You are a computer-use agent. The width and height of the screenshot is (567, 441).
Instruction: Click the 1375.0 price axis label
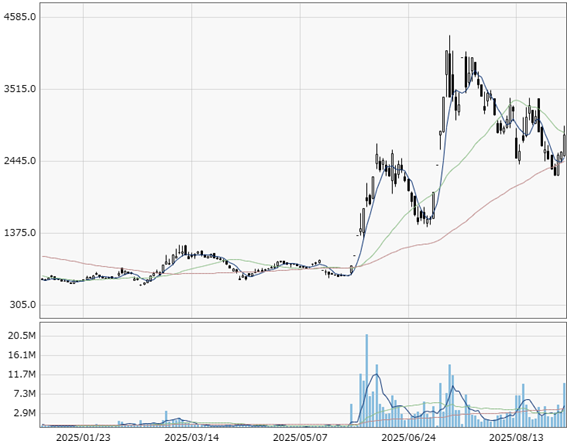point(20,233)
